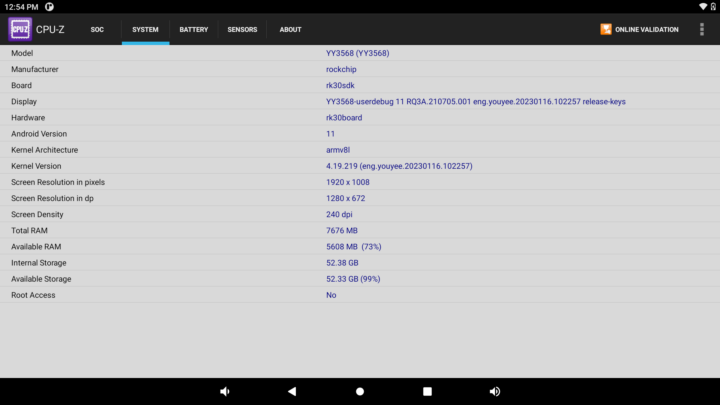Open the three-dot overflow menu
The image size is (720, 405).
tap(702, 29)
